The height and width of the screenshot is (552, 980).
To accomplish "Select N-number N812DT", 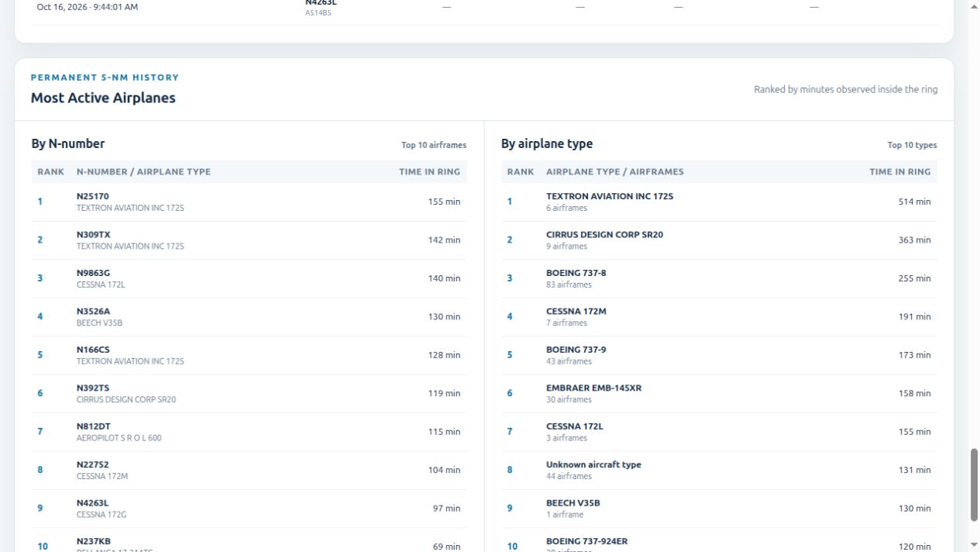I will coord(94,426).
